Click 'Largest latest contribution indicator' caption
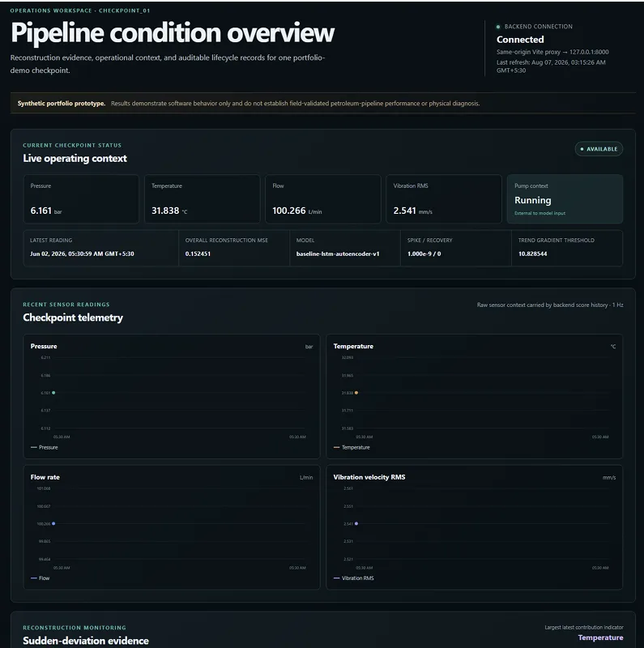644x648 pixels. (584, 627)
